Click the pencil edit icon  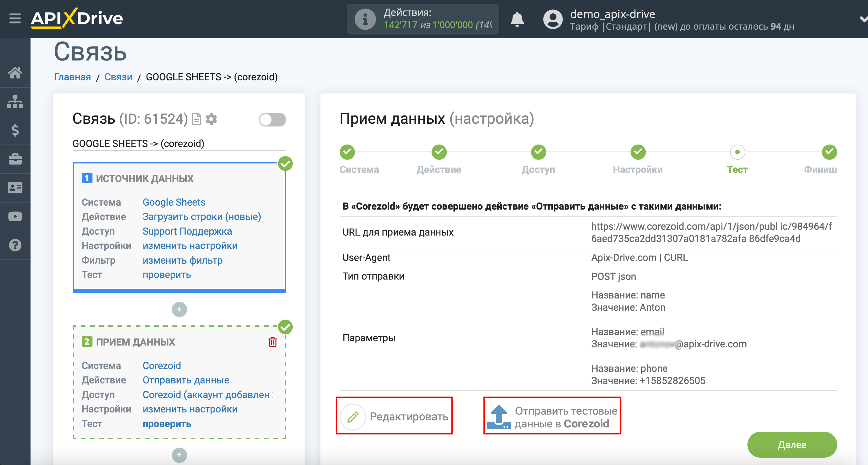click(x=353, y=416)
